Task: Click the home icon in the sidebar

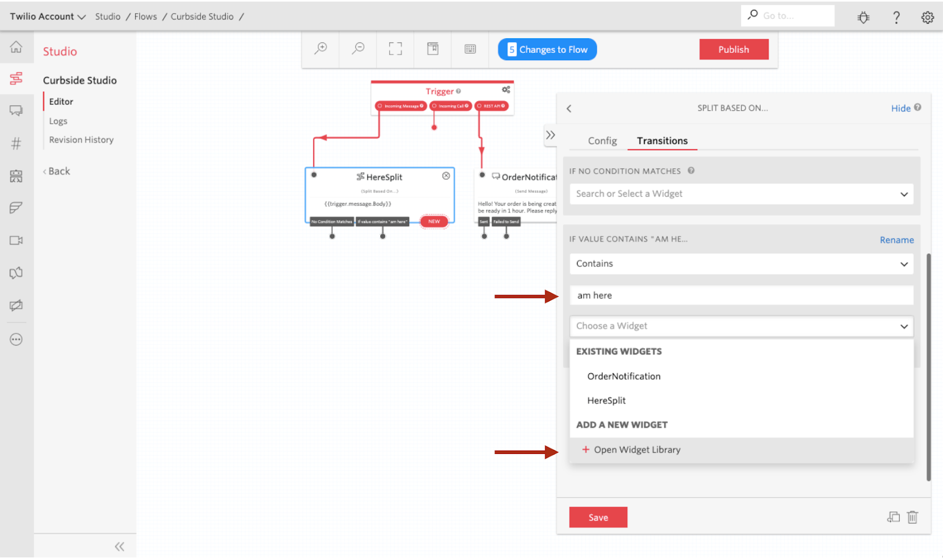Action: click(16, 47)
